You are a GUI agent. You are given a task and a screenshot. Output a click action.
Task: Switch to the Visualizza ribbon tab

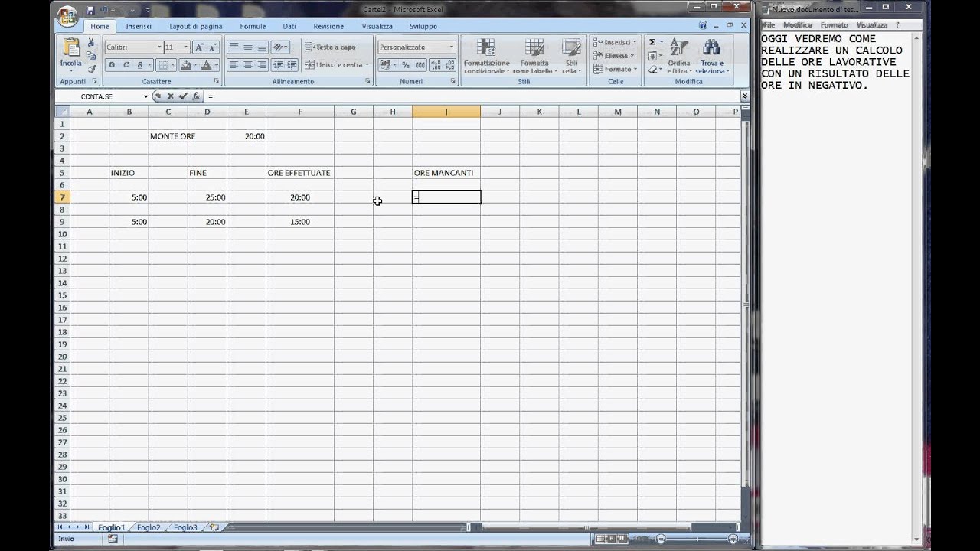click(377, 26)
